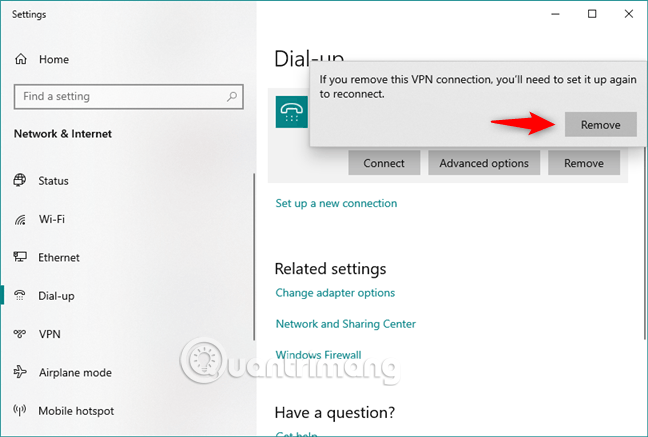Click Remove button beside Advanced options
Screen dimensions: 648x437
coord(583,163)
